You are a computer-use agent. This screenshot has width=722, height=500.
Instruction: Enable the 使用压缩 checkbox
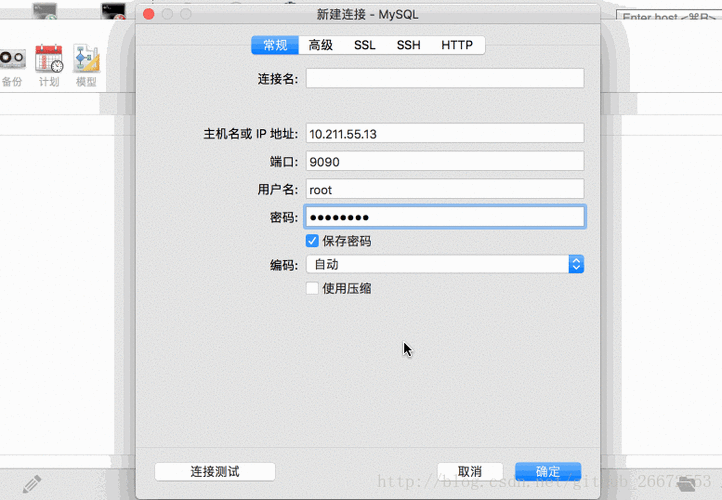point(312,289)
